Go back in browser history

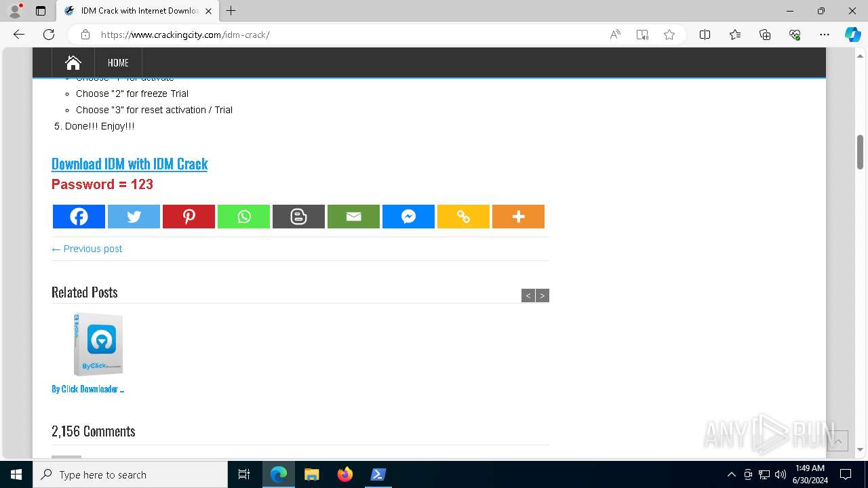coord(19,35)
